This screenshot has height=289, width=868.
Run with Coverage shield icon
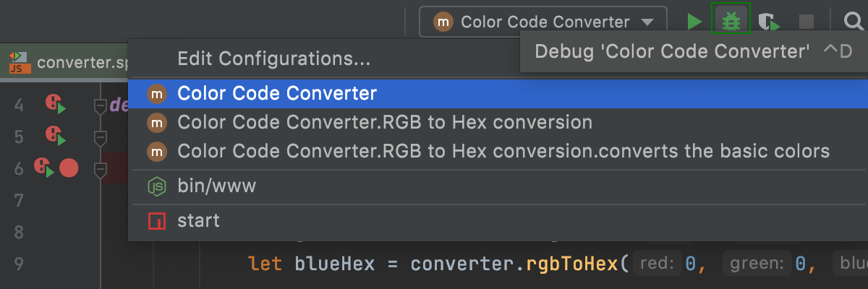(768, 22)
